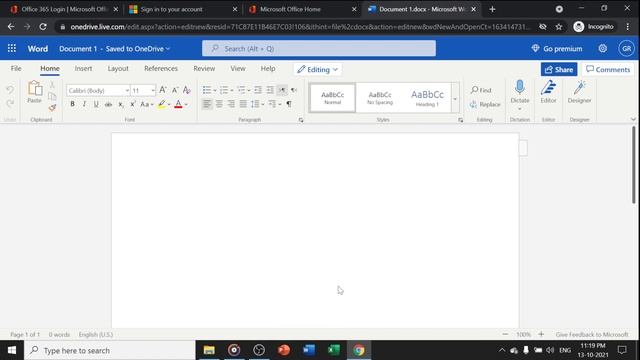Clear all formatting
This screenshot has width=640, height=360.
pos(187,90)
